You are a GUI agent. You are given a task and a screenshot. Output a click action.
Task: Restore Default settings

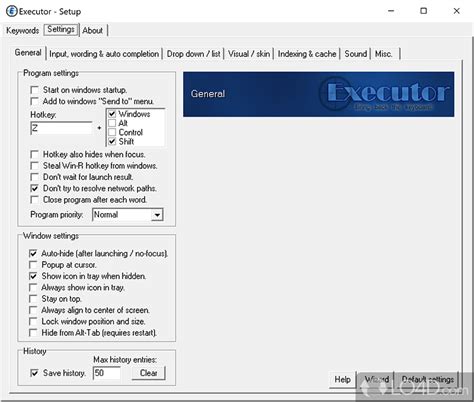pyautogui.click(x=428, y=380)
